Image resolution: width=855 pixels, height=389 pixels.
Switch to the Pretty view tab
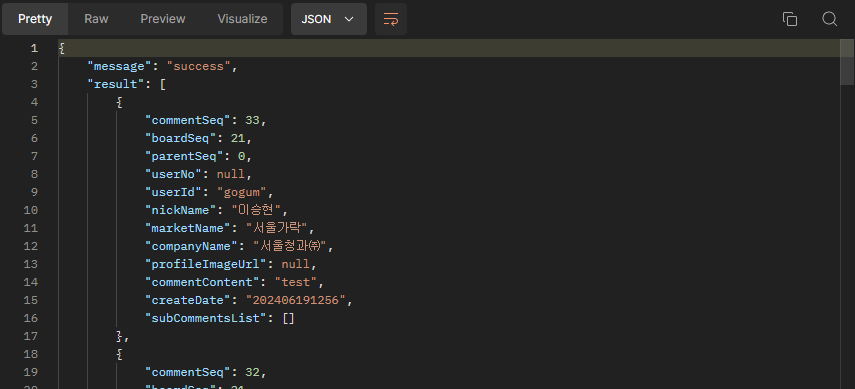tap(35, 19)
